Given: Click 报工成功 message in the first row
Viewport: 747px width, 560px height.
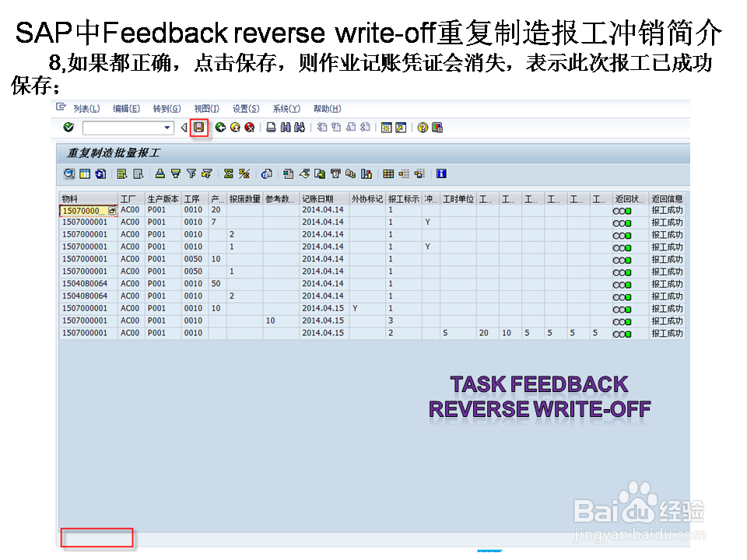Looking at the screenshot, I should click(667, 210).
